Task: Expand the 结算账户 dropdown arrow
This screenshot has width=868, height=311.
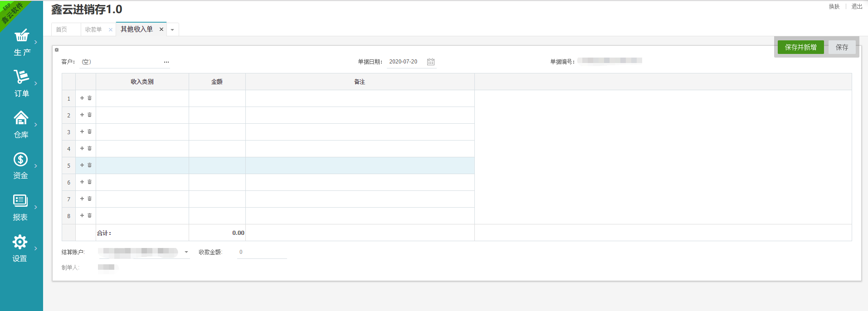Action: [x=186, y=252]
